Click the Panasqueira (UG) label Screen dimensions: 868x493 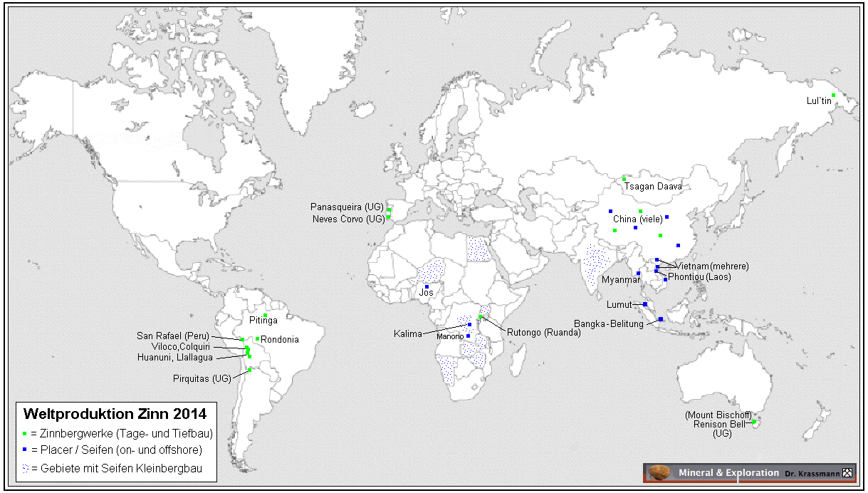pyautogui.click(x=347, y=207)
